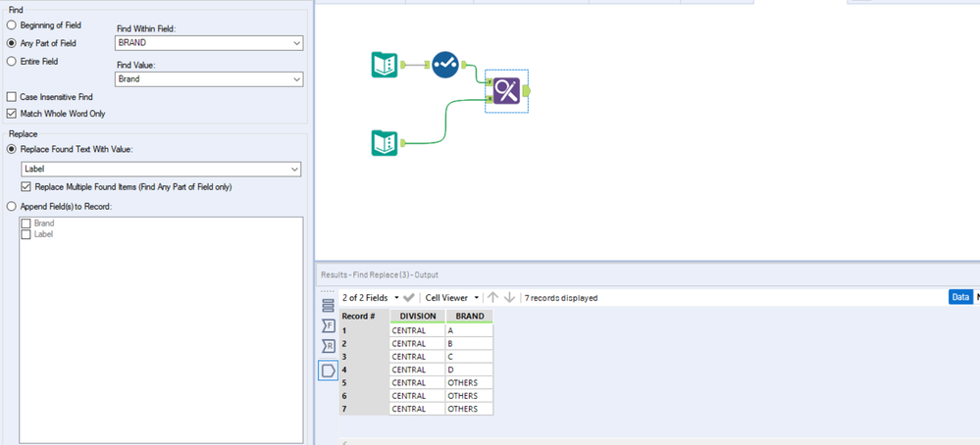The image size is (980, 445).
Task: Click the Data Cleansing input anchor
Action: pos(428,65)
